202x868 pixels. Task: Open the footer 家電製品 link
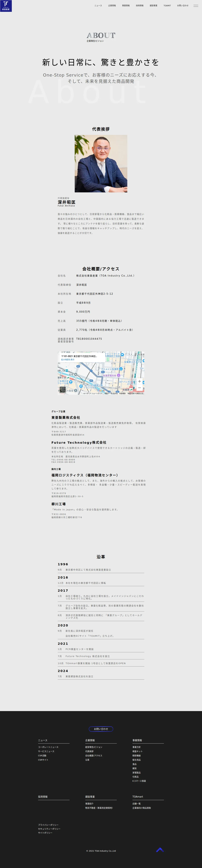point(136,773)
